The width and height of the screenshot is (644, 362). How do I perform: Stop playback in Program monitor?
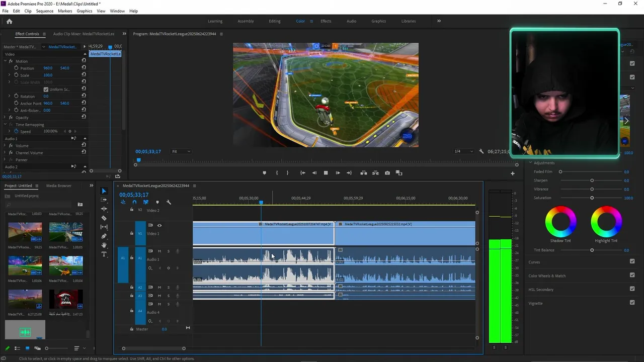click(326, 173)
